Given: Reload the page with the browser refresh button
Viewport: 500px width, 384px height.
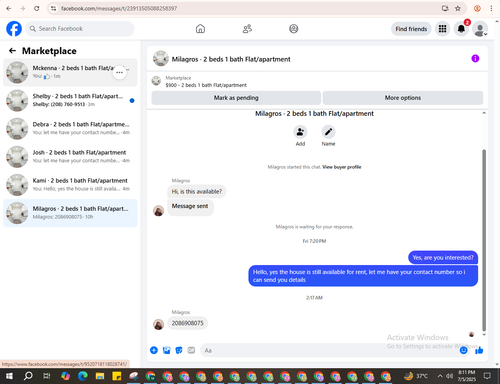Looking at the screenshot, I should [37, 8].
